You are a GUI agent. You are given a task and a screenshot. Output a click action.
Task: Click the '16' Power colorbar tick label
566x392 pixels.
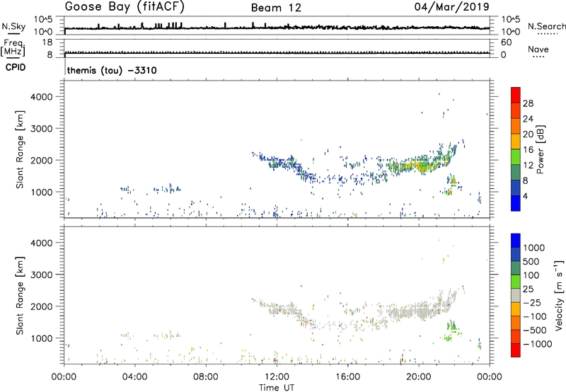[528, 150]
